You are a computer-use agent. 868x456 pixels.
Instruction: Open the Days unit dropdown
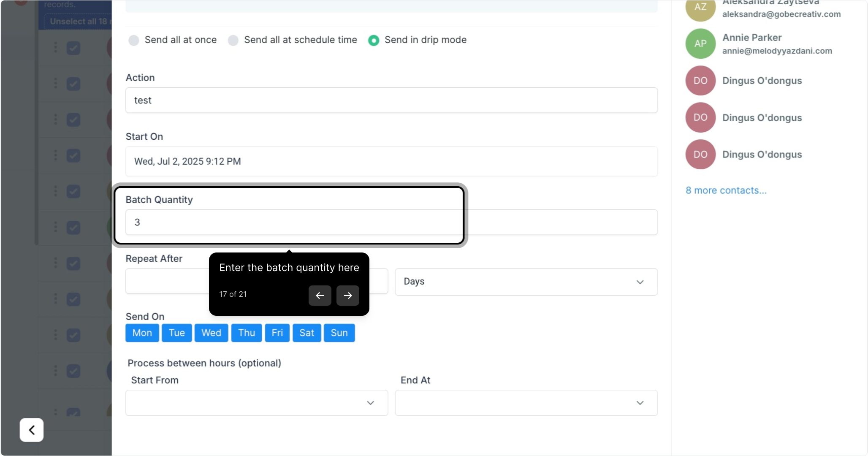tap(526, 282)
